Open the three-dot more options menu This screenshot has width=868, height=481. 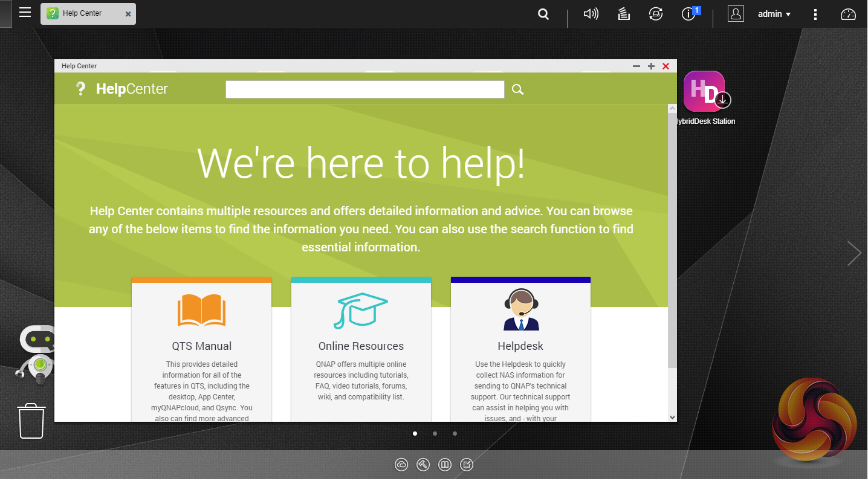(x=816, y=14)
